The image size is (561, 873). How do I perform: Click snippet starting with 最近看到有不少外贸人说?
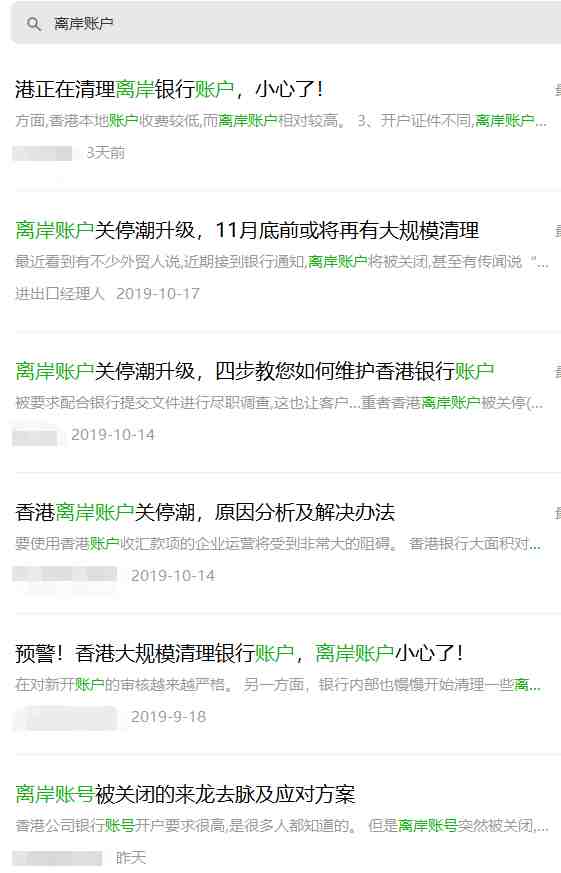(282, 261)
